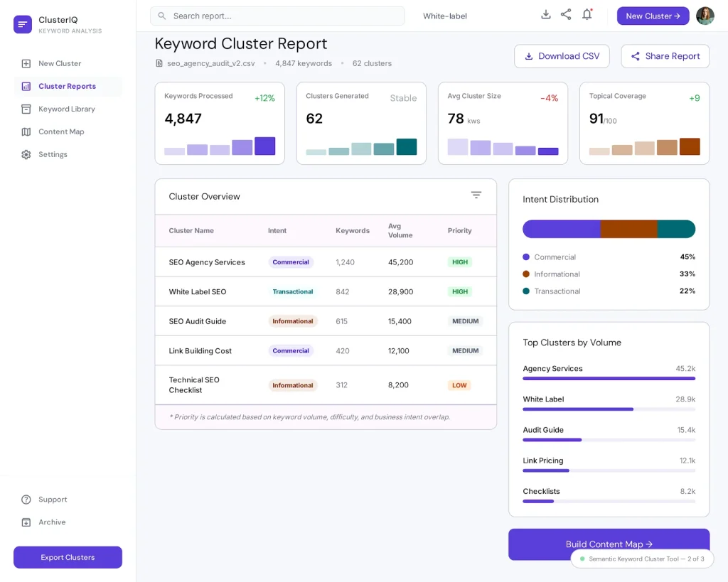This screenshot has width=728, height=582.
Task: Click the Semantic Keyword Cluster Tool pill
Action: [642, 559]
